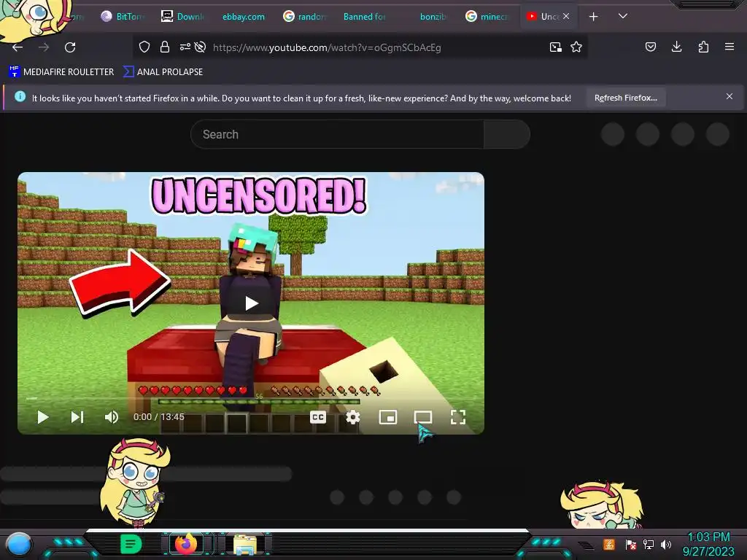Open the MEDIAFIRE ROULETTER bookmark
This screenshot has width=747, height=560.
61,72
